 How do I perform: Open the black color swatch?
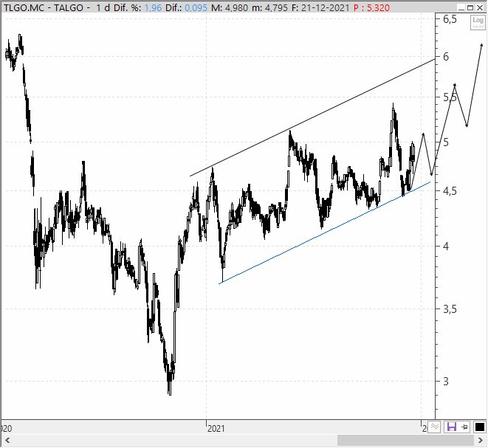coord(480,427)
